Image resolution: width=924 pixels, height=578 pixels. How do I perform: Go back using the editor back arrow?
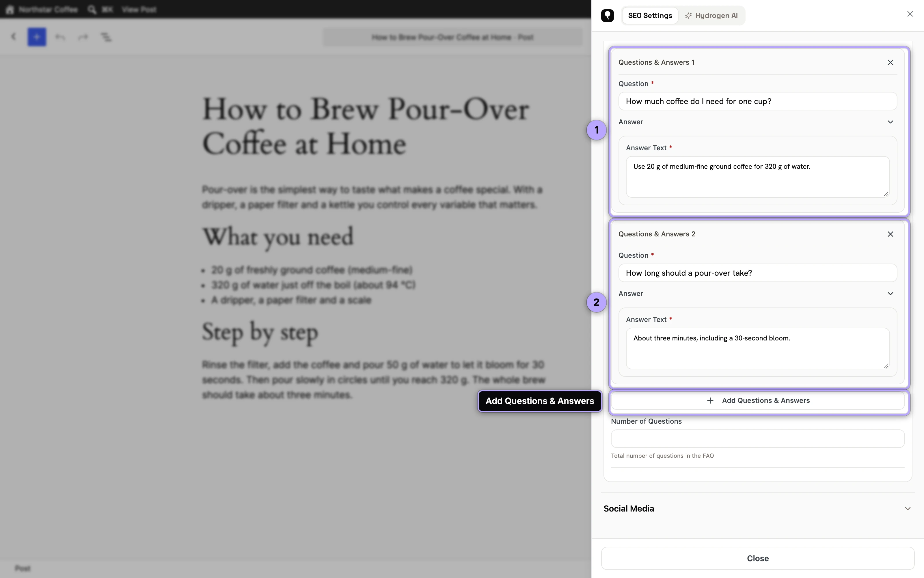14,37
